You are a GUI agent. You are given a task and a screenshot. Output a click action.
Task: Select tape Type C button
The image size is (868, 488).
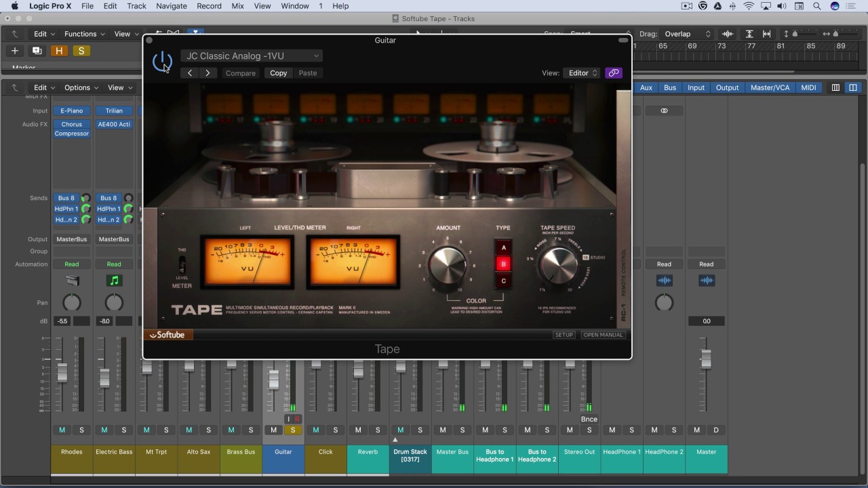[503, 280]
